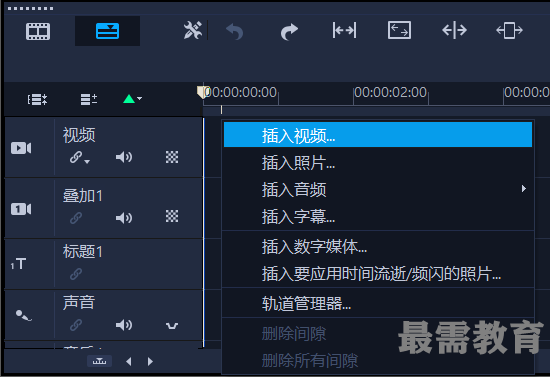The height and width of the screenshot is (377, 550).
Task: Click the slide tool icon
Action: [509, 30]
